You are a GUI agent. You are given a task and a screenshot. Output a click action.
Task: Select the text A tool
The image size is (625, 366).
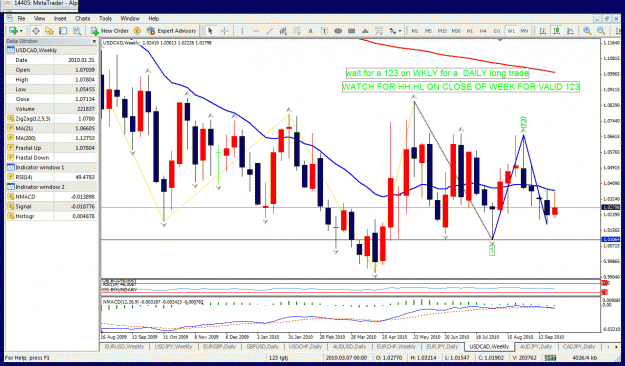(x=311, y=31)
